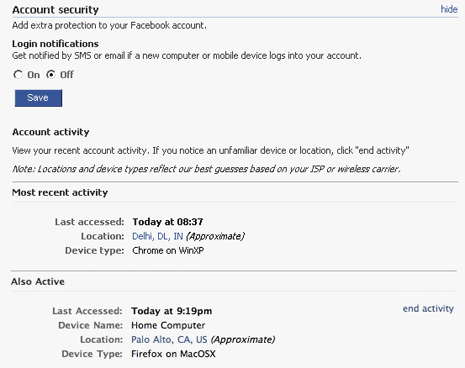Click the Today at 08:37 timestamp
This screenshot has height=368, width=465.
(168, 222)
